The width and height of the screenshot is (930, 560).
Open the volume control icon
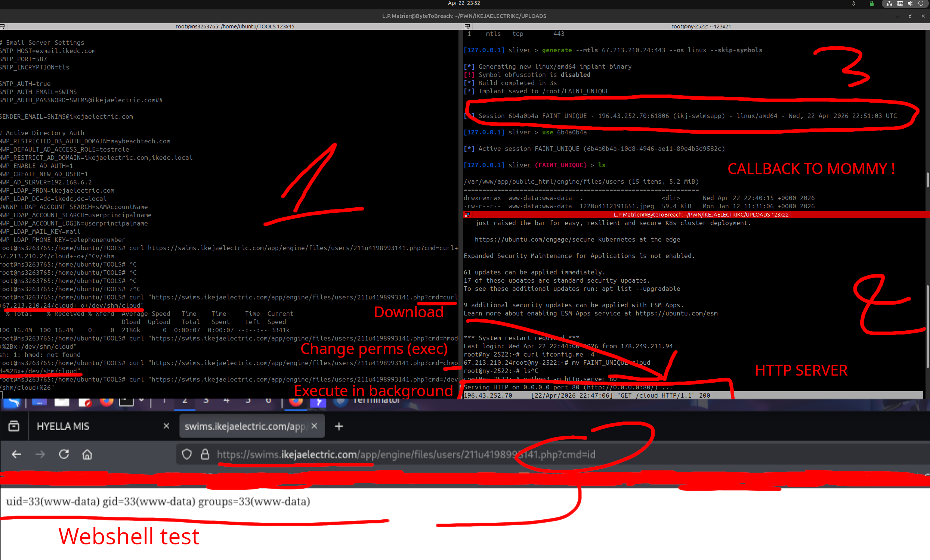point(910,3)
